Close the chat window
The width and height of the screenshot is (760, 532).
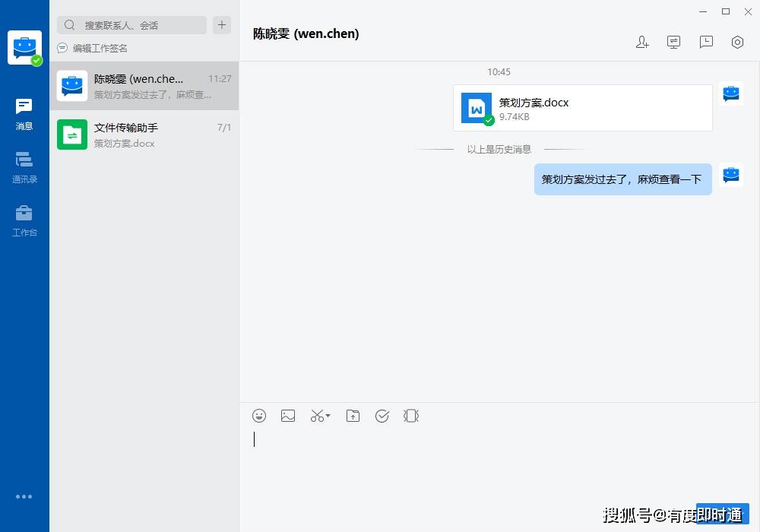pyautogui.click(x=748, y=11)
